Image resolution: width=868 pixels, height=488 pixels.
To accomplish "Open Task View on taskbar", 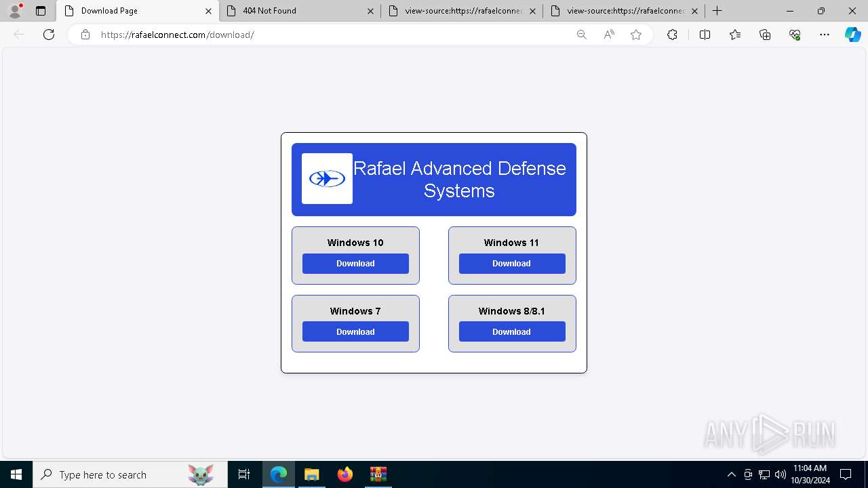I will pos(244,474).
